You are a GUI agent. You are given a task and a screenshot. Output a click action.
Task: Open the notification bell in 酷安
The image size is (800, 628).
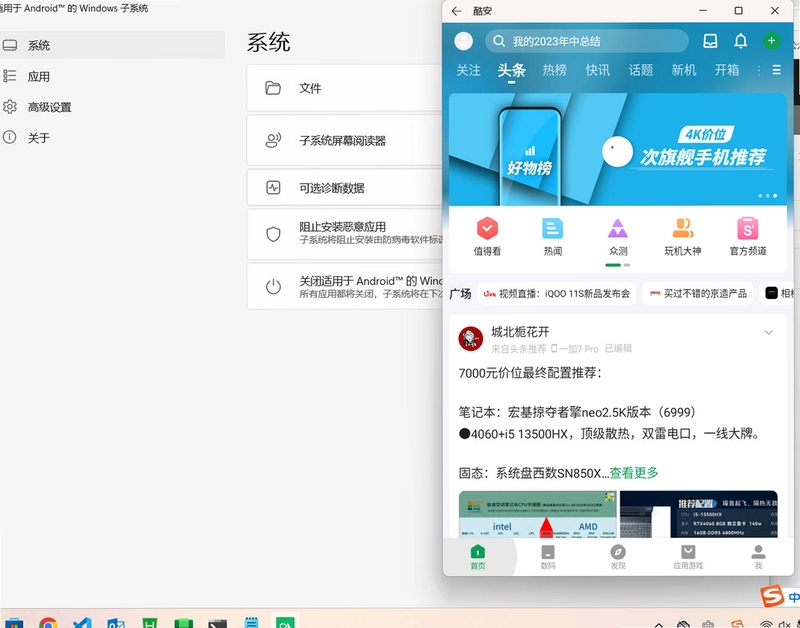click(740, 41)
